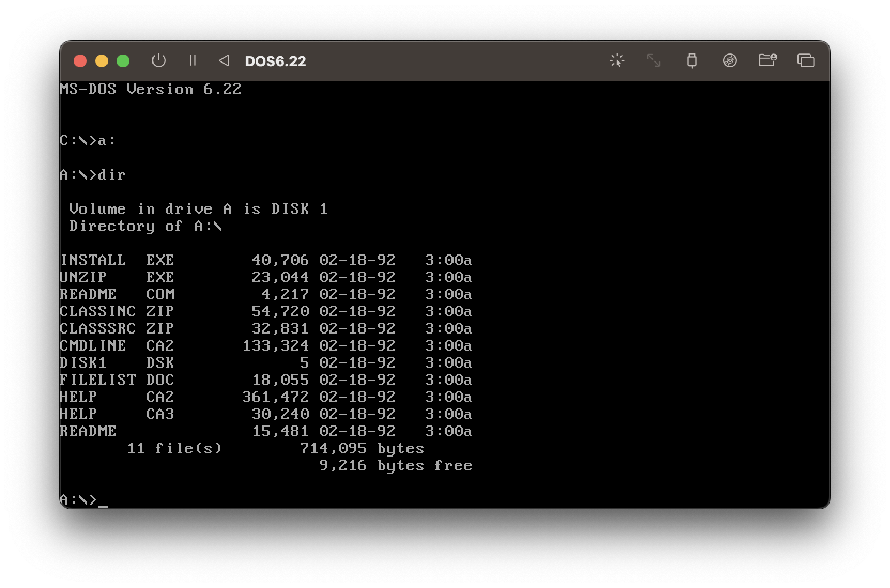The height and width of the screenshot is (588, 890).
Task: Click the resize display arrows icon
Action: [654, 60]
